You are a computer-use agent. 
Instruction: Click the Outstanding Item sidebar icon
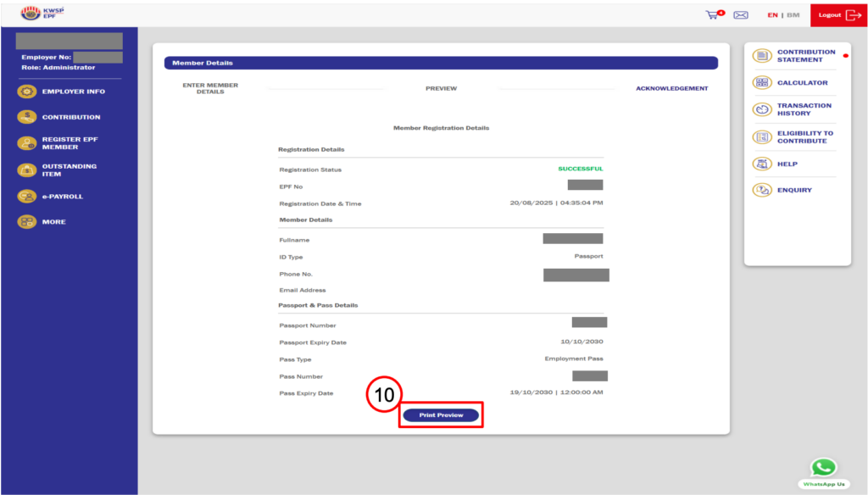click(x=27, y=170)
